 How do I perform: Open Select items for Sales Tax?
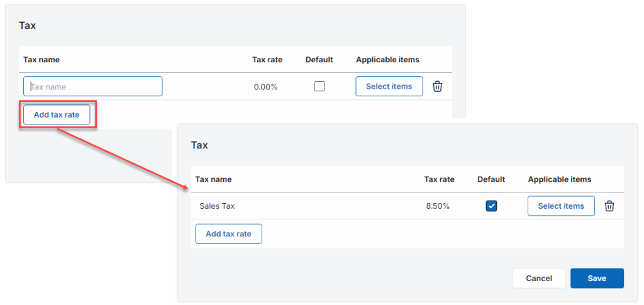[561, 206]
